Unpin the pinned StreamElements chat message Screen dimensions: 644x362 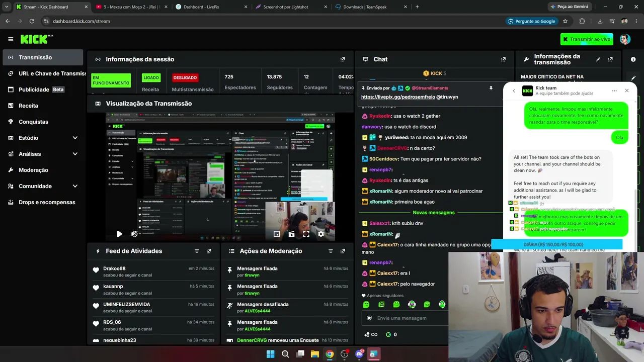491,88
